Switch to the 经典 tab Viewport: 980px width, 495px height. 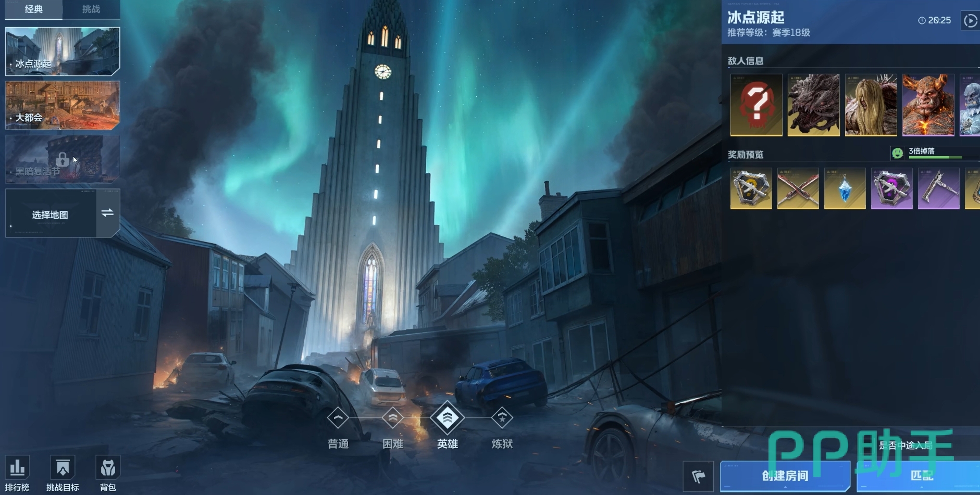tap(34, 9)
